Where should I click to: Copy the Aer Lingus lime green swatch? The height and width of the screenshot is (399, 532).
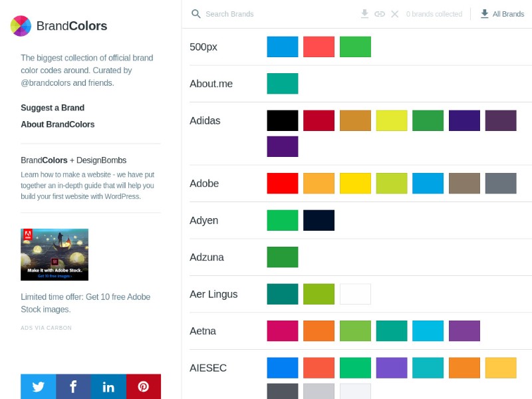319,294
